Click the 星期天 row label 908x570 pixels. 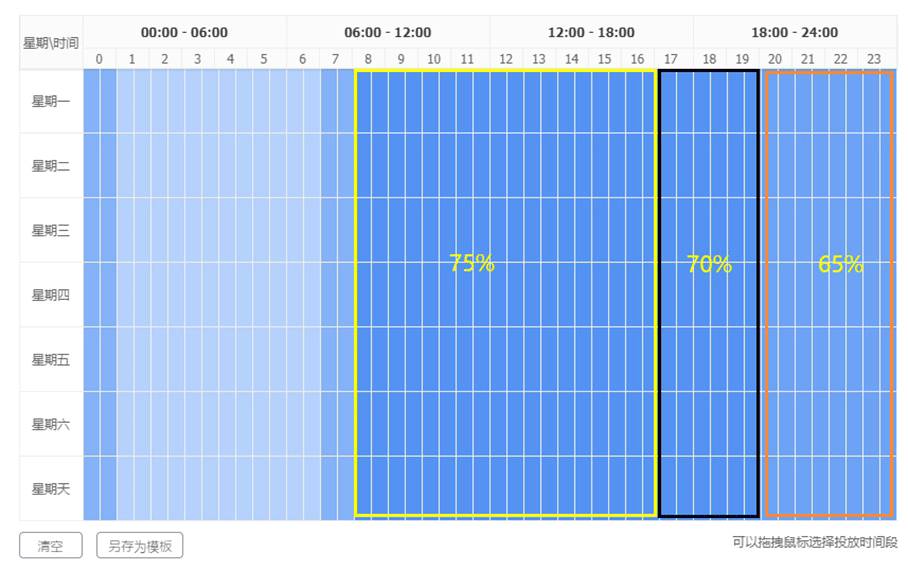point(51,489)
